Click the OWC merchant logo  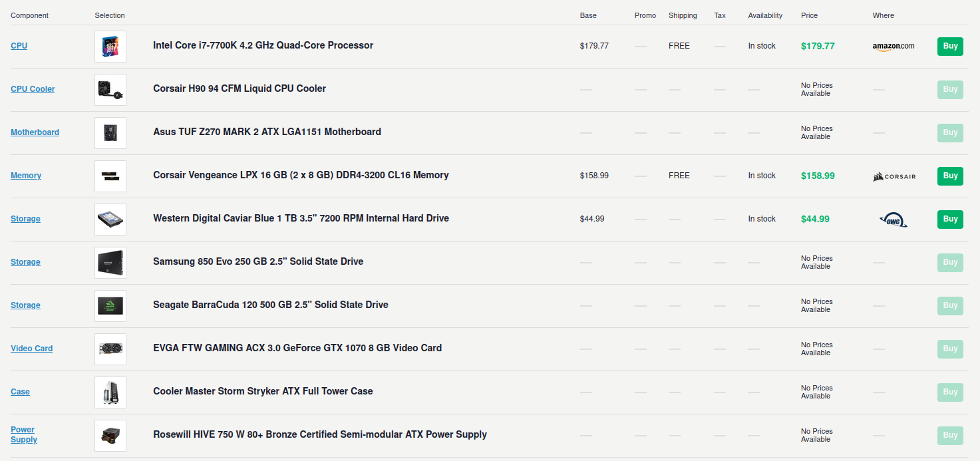[x=893, y=220]
